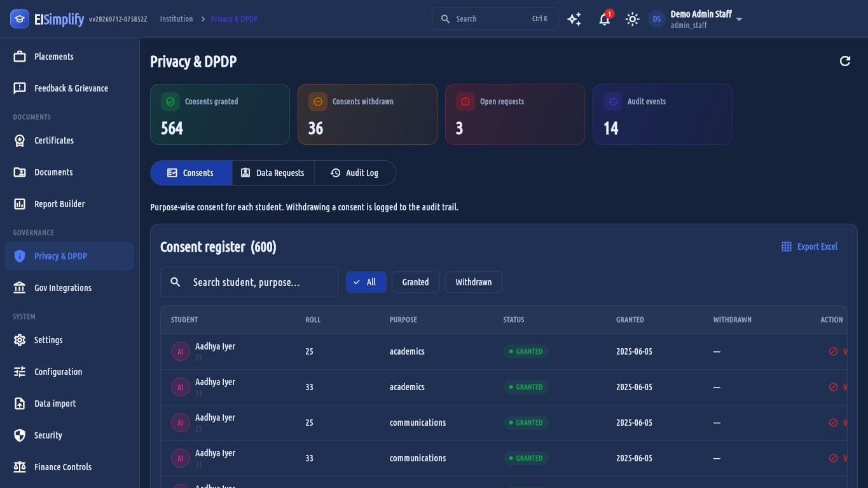The height and width of the screenshot is (488, 868).
Task: Withdraw consent for roll 33 communications row
Action: click(x=838, y=458)
